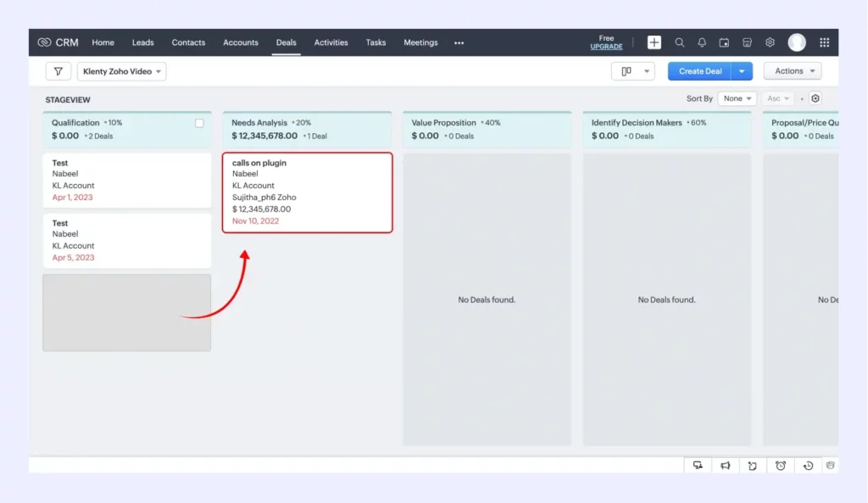Viewport: 868px width, 503px height.
Task: Click the UPGRADE link
Action: click(x=606, y=48)
